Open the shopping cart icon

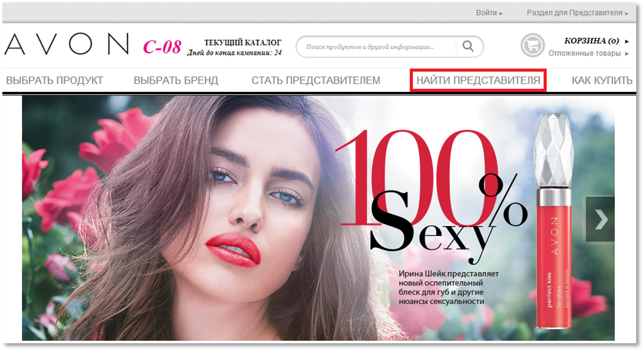click(x=532, y=45)
